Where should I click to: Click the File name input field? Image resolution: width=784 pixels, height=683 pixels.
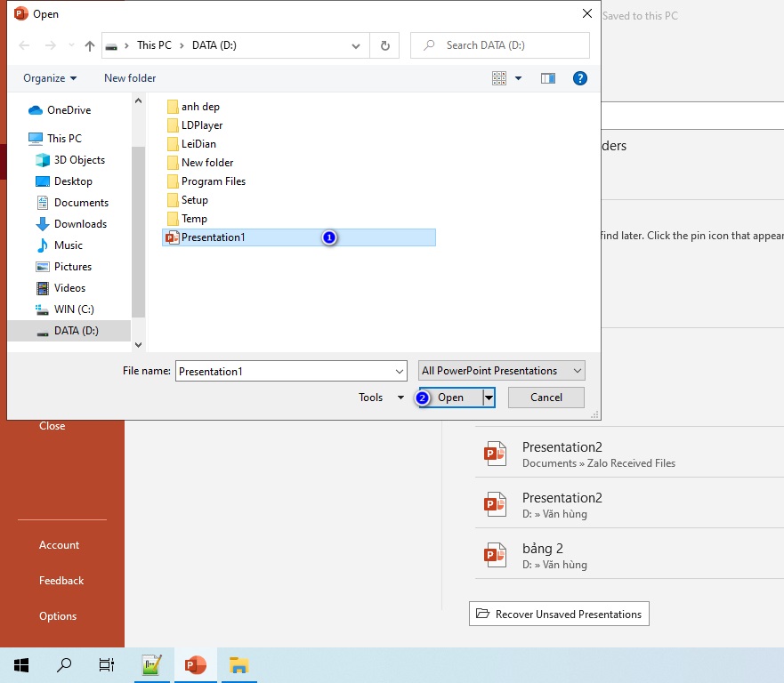(291, 371)
